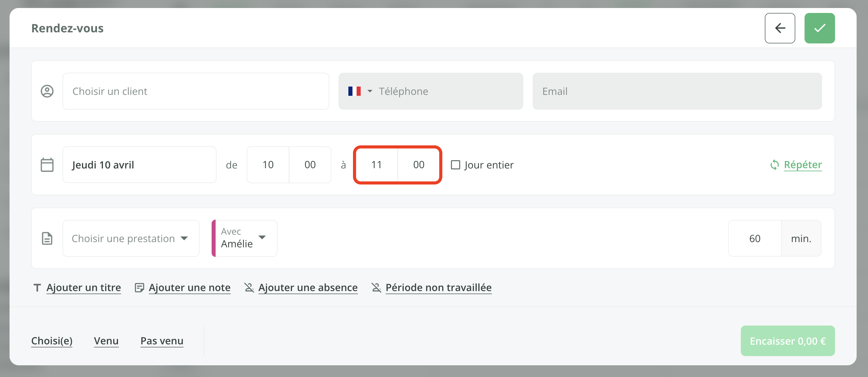Open the Choisir une prestation dropdown
Screen dimensions: 868x377
[131, 238]
